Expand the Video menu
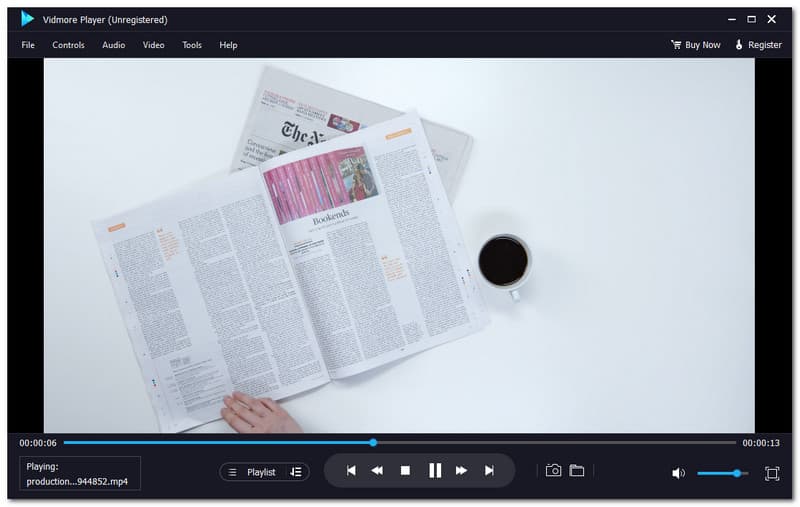800x507 pixels. pos(153,45)
